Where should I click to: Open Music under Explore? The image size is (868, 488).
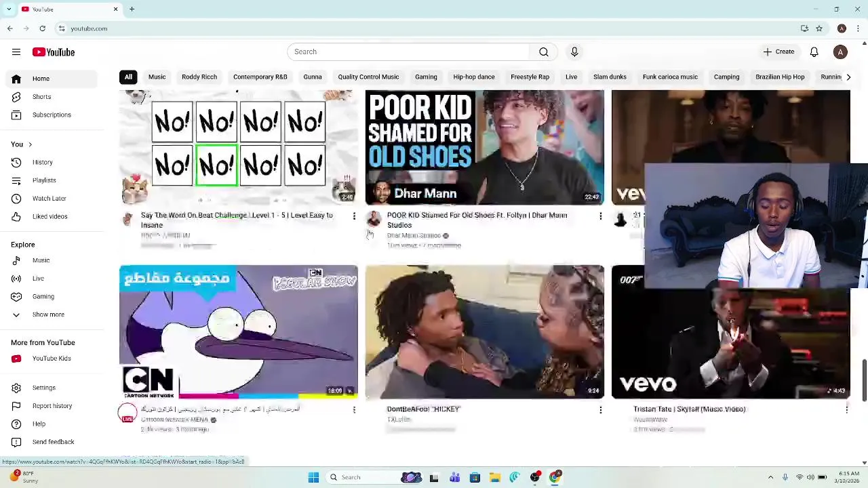tap(53, 260)
